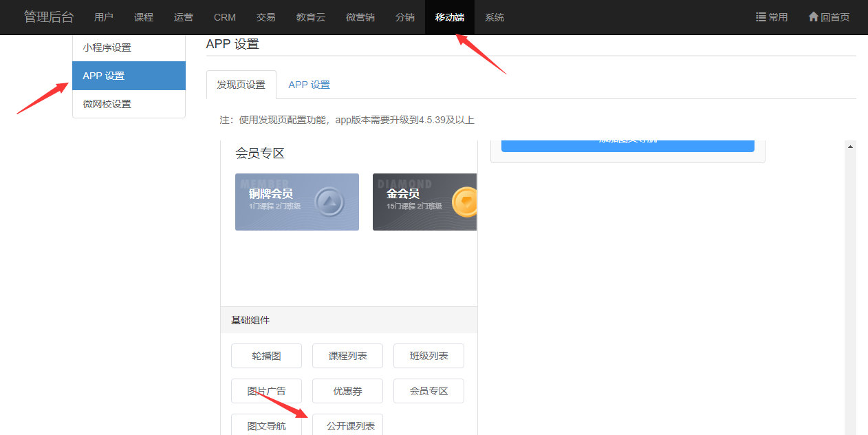Image resolution: width=868 pixels, height=435 pixels.
Task: Click the 金会员 membership card
Action: [x=424, y=202]
